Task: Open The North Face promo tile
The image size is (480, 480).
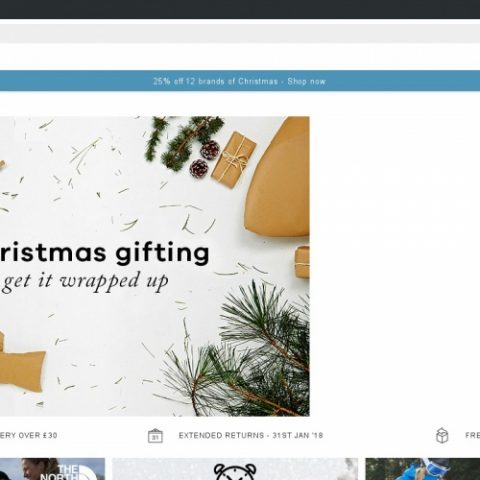Action: (x=52, y=469)
